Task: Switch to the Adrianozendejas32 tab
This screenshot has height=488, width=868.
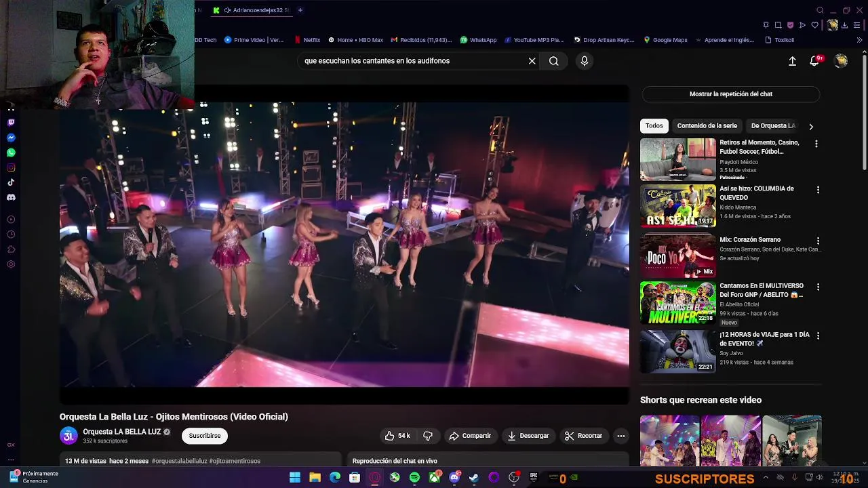Action: (251, 10)
